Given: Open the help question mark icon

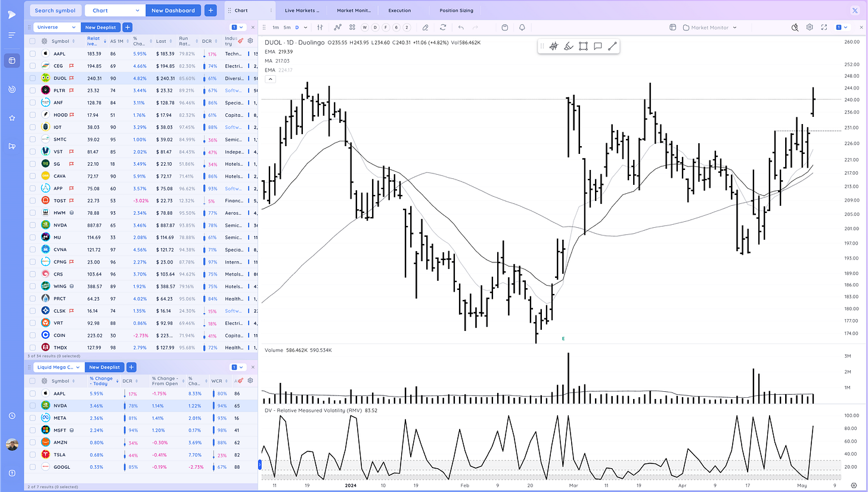Looking at the screenshot, I should tap(11, 474).
